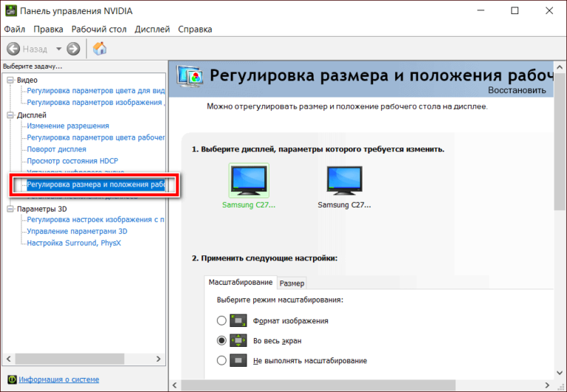
Task: Open the 'Файл' menu
Action: (x=15, y=30)
